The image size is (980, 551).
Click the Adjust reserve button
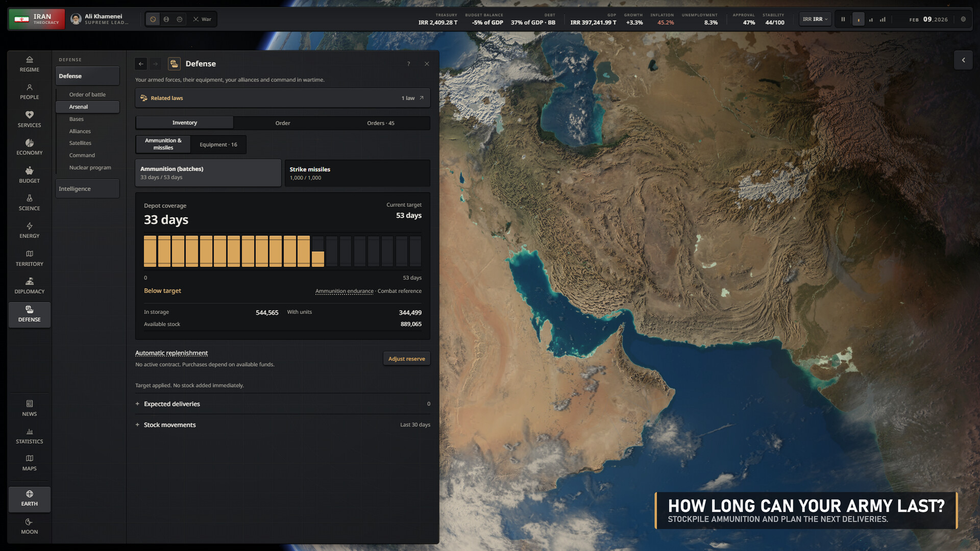(x=407, y=359)
